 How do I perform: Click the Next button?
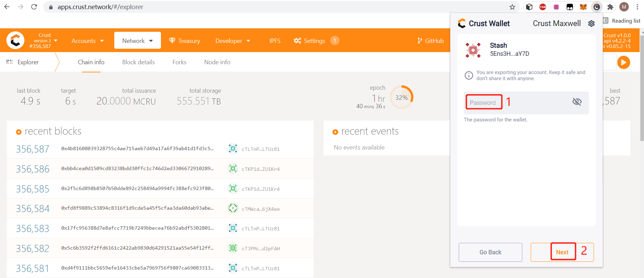[562, 252]
